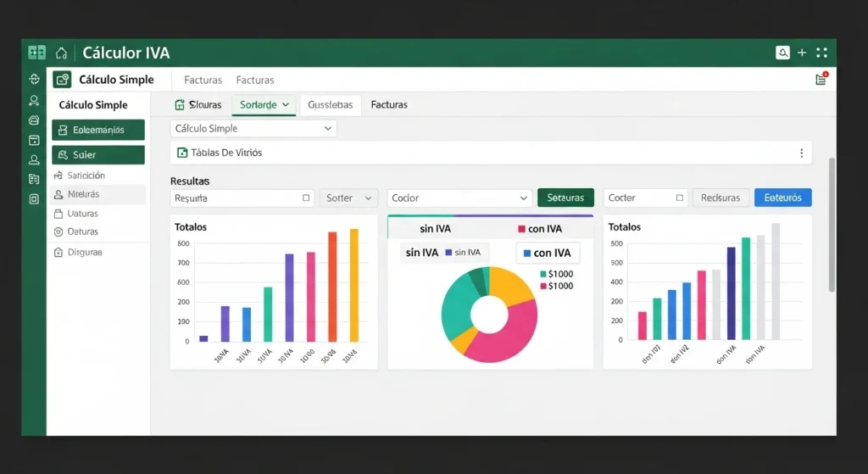Click the icon beside Saticición in the sidebar
The image size is (868, 474).
pyautogui.click(x=58, y=176)
